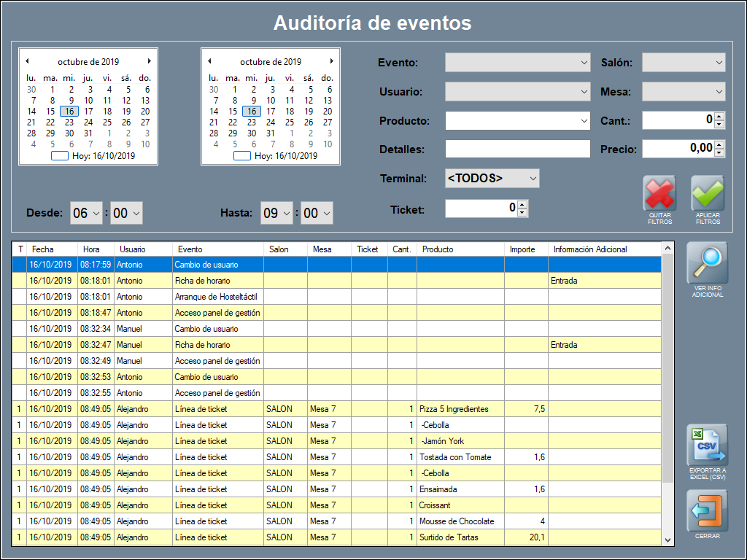Click the Detalles text field

click(x=517, y=149)
